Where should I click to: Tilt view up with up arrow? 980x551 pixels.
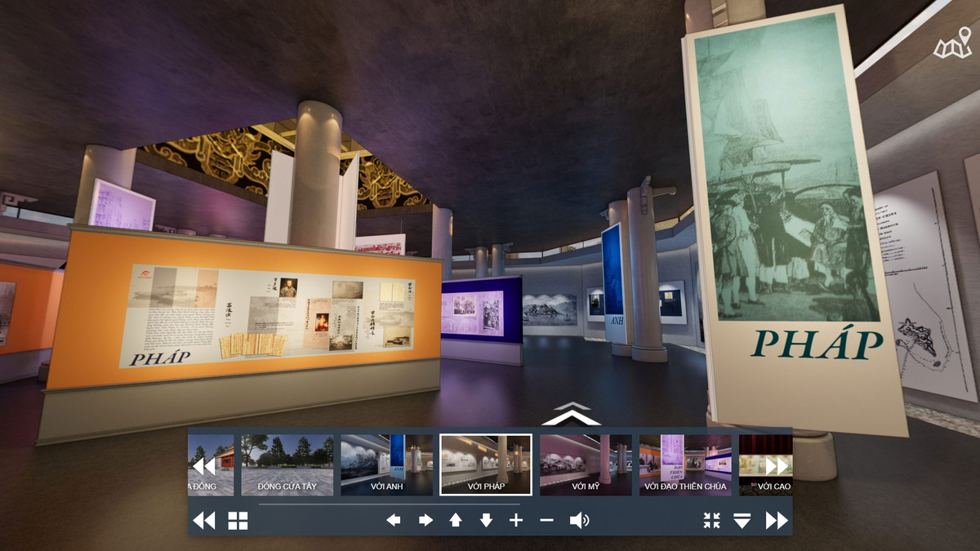tap(456, 520)
